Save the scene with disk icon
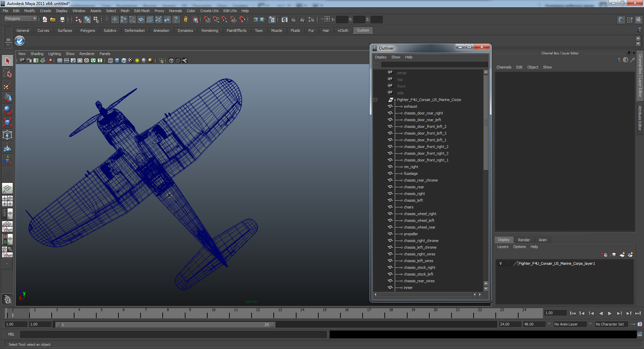Screen dimensions: 644x349 62,19
